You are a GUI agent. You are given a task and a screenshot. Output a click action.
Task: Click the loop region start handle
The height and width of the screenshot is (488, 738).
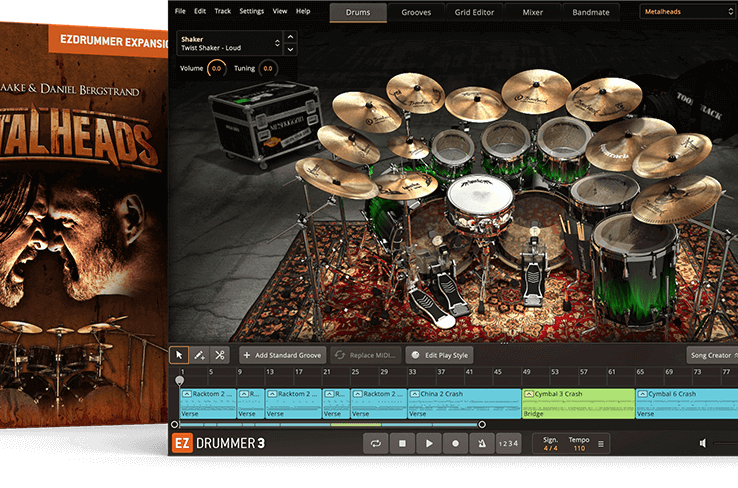pyautogui.click(x=175, y=424)
